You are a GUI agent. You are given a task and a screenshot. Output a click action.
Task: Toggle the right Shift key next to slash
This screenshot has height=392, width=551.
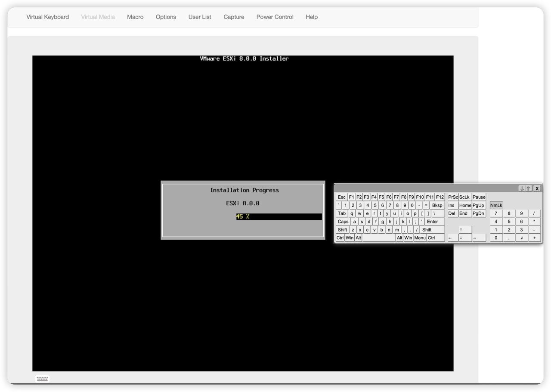(432, 230)
